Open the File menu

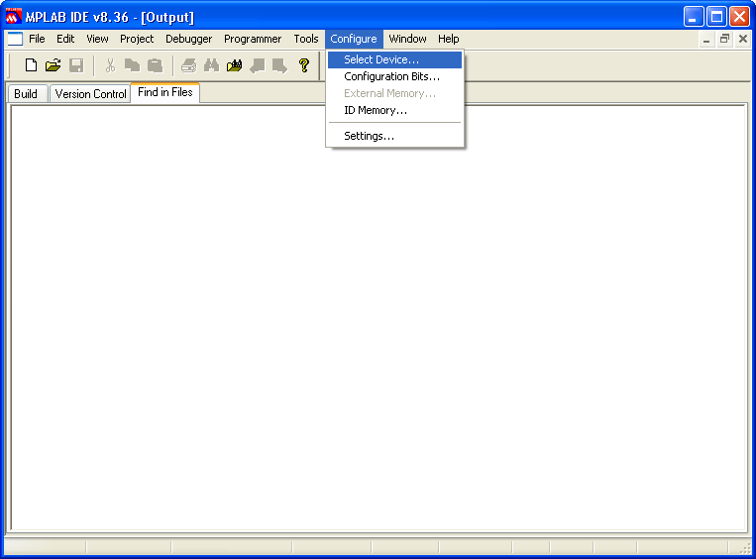click(37, 39)
